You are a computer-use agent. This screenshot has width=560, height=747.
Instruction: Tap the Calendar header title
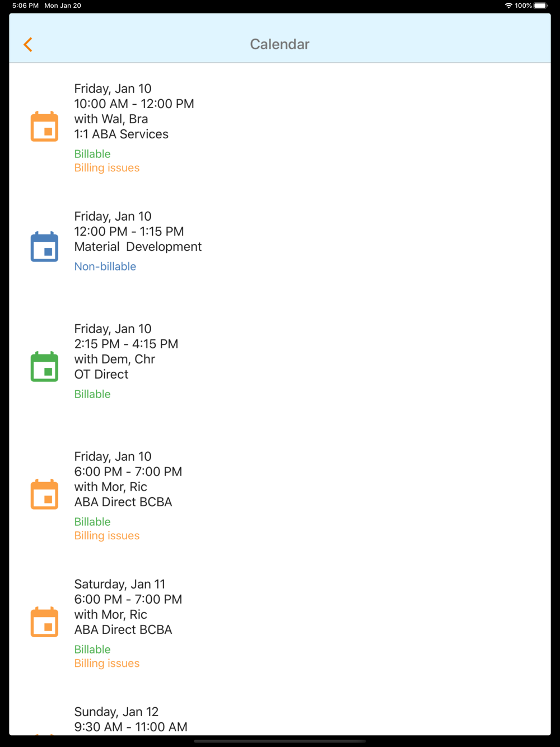(x=279, y=44)
